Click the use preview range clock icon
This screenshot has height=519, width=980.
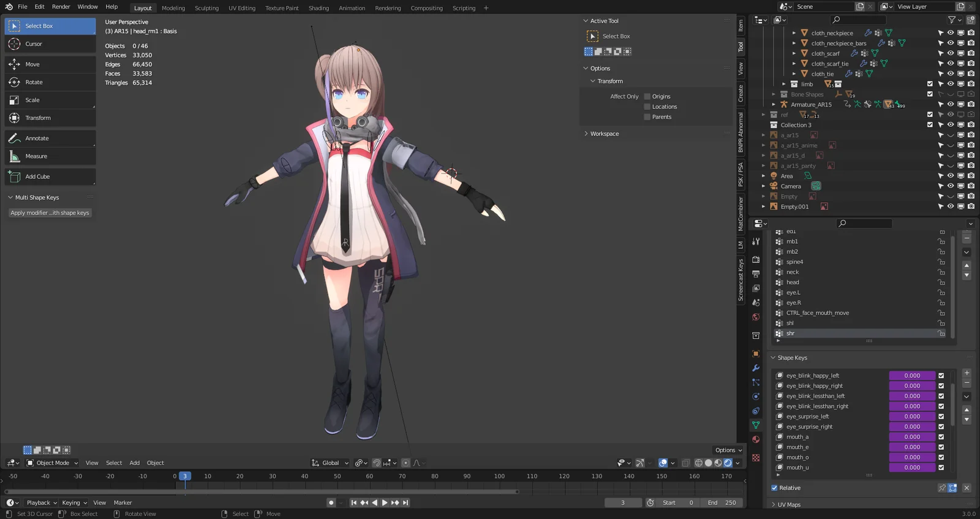650,502
